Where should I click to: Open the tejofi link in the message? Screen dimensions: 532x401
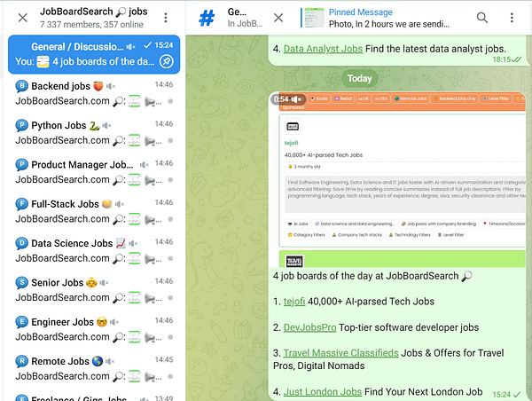pos(294,302)
